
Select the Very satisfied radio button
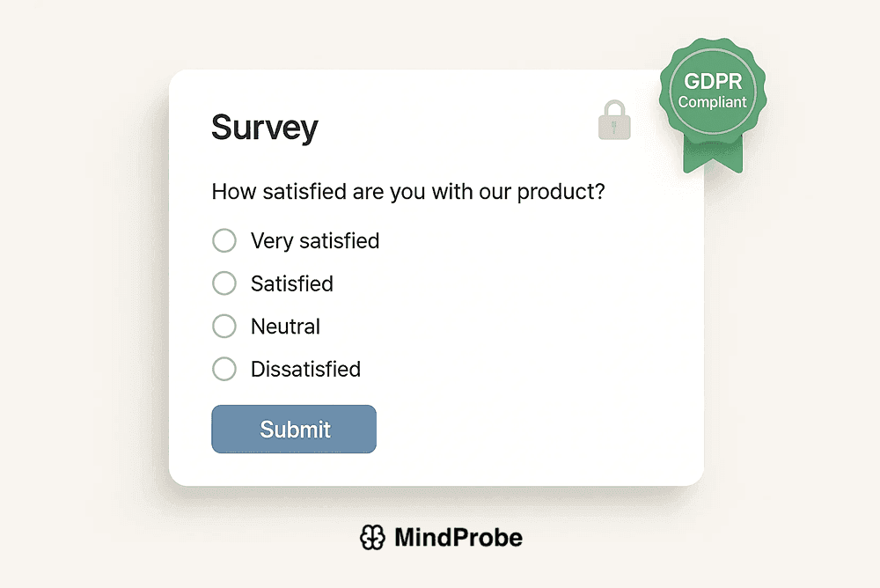pos(224,240)
